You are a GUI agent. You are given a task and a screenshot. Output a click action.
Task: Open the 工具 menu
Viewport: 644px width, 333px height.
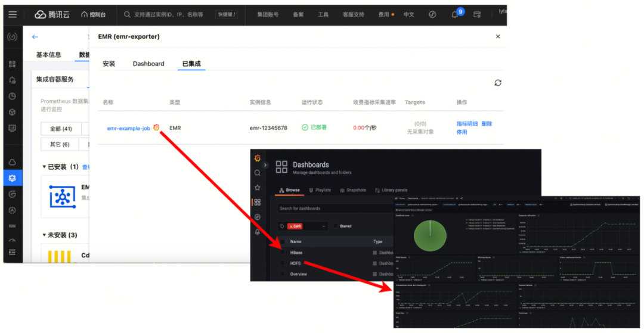[x=323, y=14]
